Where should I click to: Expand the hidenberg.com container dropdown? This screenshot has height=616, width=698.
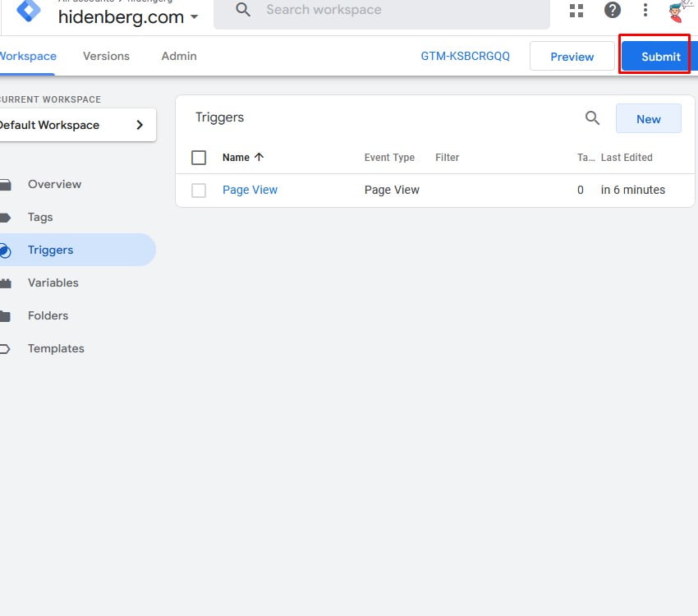pos(194,16)
